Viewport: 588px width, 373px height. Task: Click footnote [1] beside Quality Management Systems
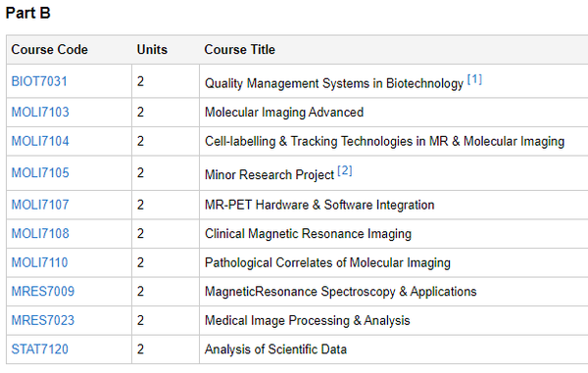tap(474, 79)
